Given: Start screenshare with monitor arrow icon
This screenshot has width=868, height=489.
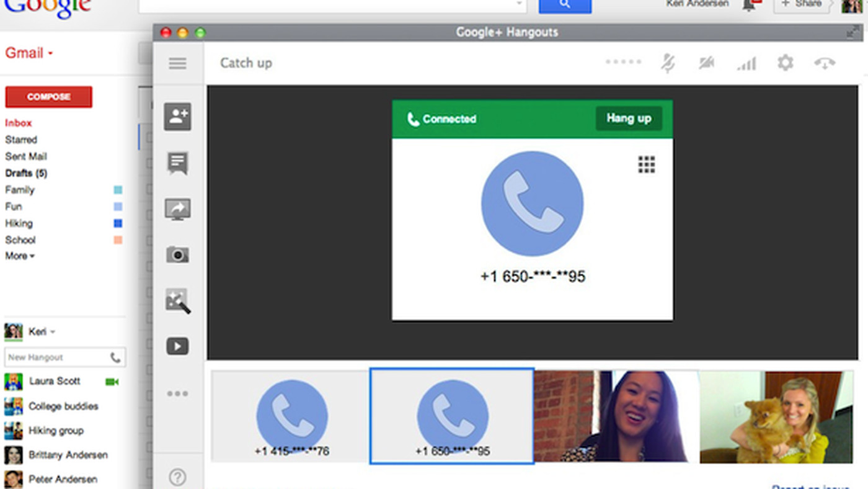Looking at the screenshot, I should [x=177, y=210].
